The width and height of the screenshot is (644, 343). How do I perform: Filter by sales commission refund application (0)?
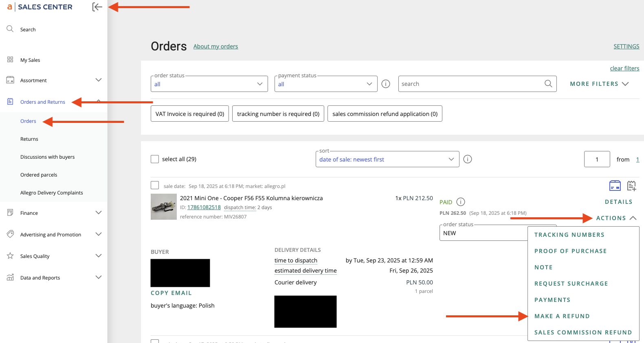pos(385,114)
